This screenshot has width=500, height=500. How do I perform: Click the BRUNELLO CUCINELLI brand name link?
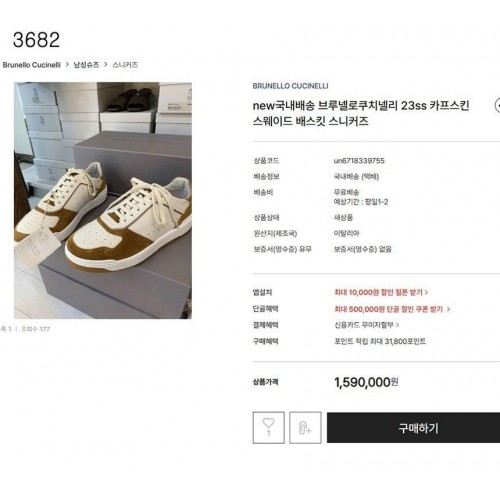pyautogui.click(x=290, y=86)
